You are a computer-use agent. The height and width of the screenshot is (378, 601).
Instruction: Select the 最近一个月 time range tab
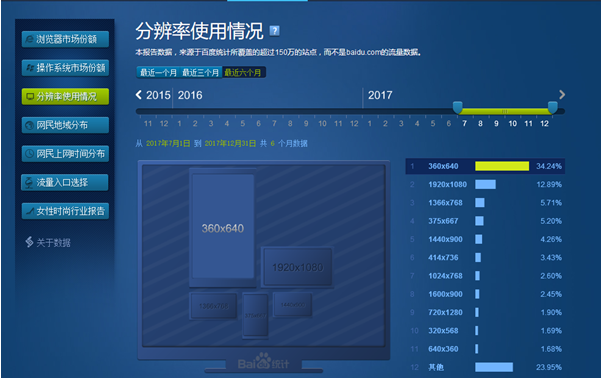(x=158, y=72)
